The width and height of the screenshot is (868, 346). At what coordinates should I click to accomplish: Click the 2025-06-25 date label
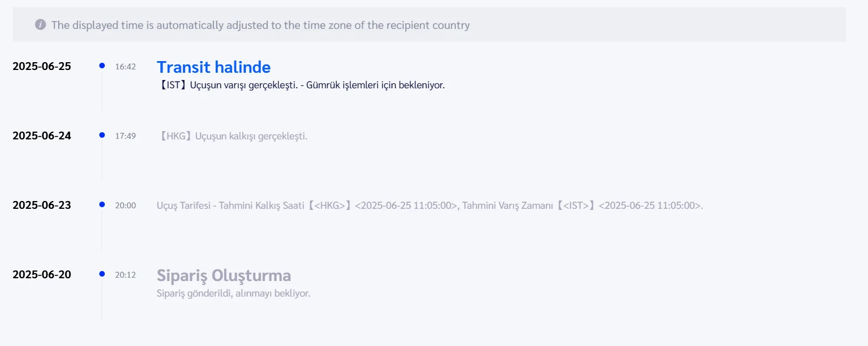tap(42, 66)
